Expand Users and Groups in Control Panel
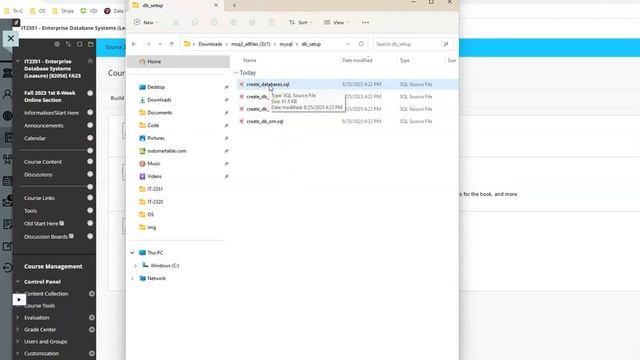The image size is (640, 360). pyautogui.click(x=18, y=341)
